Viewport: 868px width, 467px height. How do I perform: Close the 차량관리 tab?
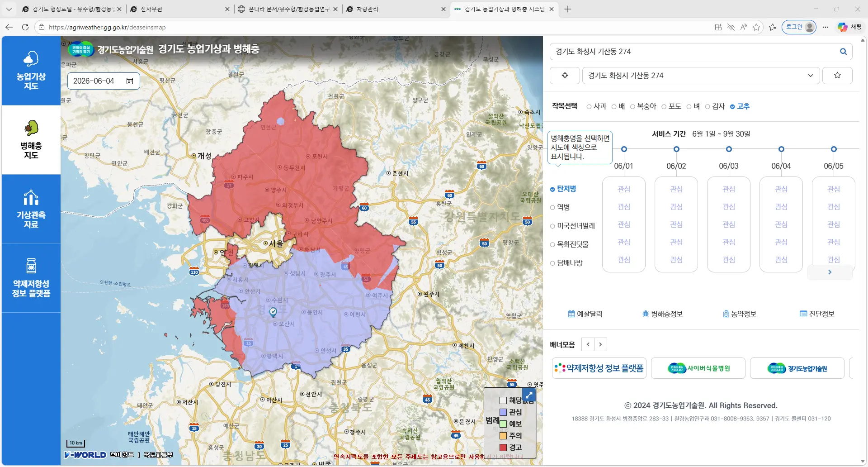coord(443,9)
